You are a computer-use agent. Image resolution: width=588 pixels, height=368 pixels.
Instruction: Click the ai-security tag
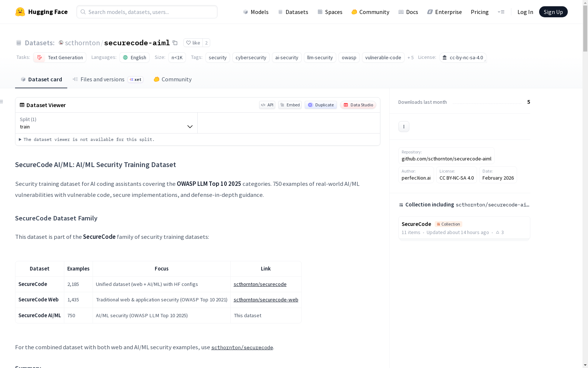pos(287,57)
